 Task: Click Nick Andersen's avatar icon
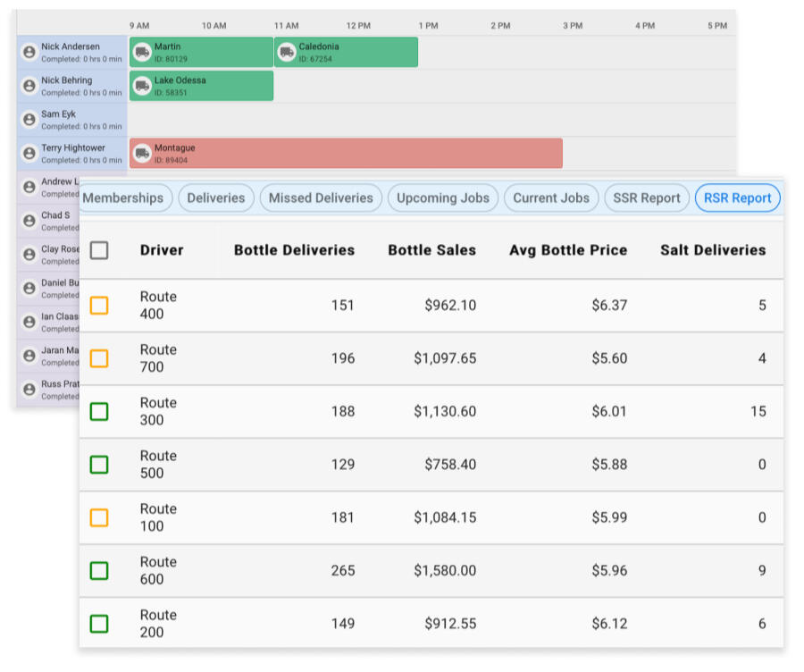point(29,53)
